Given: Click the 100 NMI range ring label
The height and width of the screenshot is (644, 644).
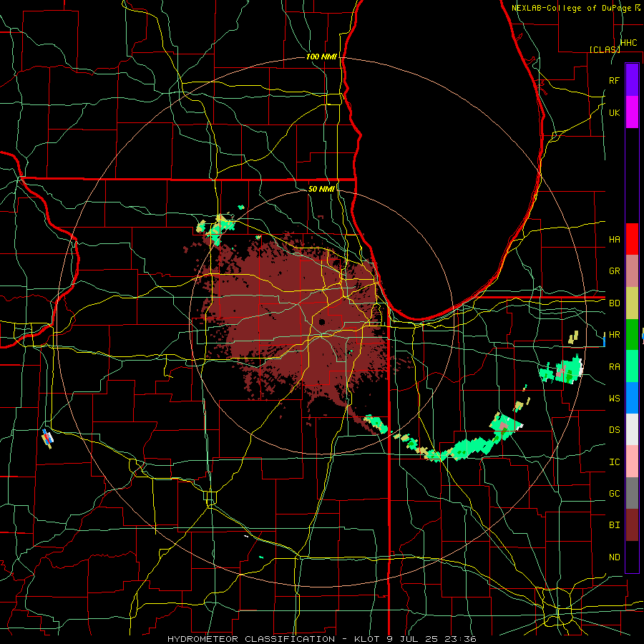Looking at the screenshot, I should point(321,57).
